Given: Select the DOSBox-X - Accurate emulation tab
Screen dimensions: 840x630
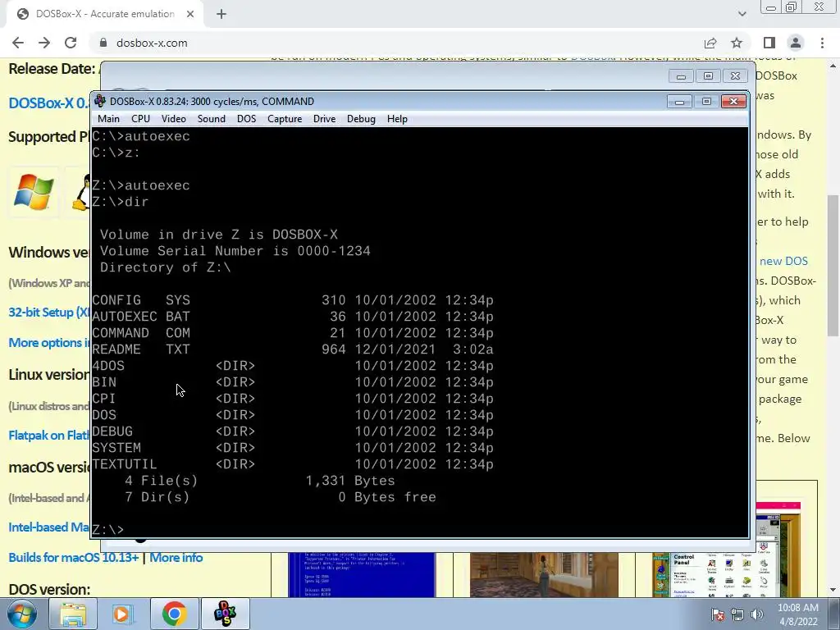Looking at the screenshot, I should click(x=105, y=15).
